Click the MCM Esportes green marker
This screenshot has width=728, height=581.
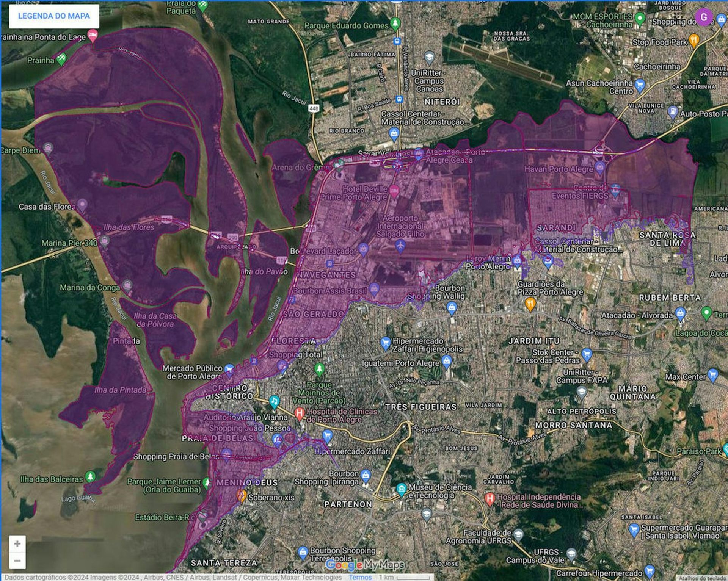(x=640, y=19)
